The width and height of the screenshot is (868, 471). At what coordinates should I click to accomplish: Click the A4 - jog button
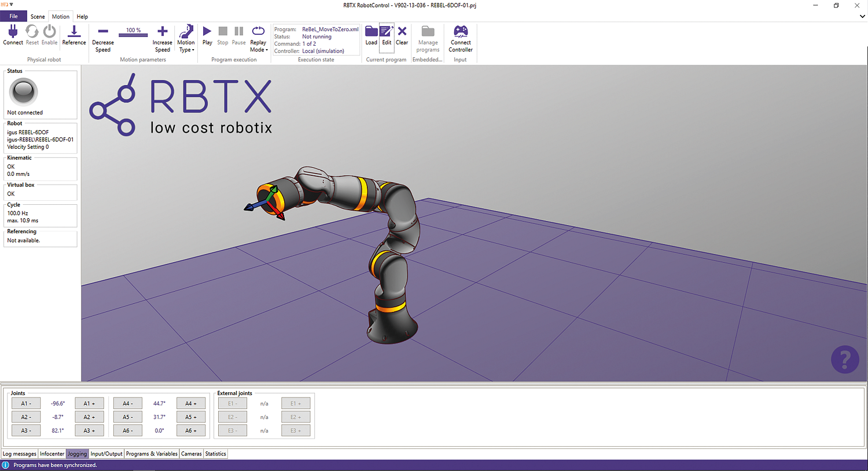point(128,403)
